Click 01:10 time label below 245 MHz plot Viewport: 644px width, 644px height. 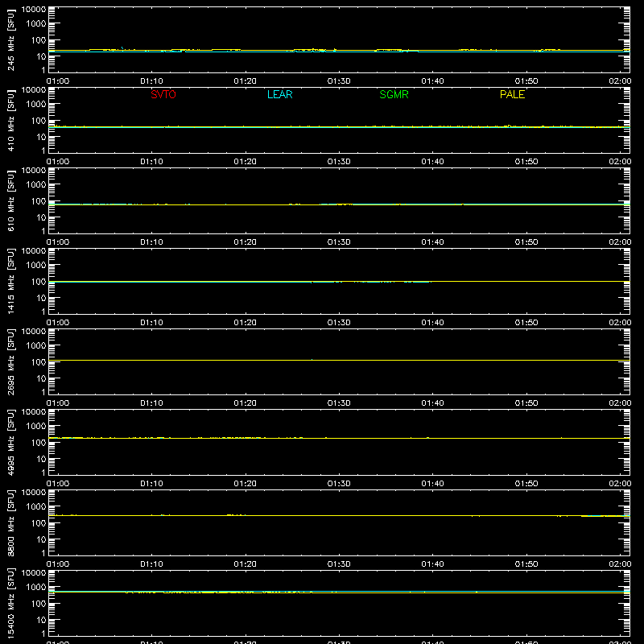pyautogui.click(x=151, y=81)
